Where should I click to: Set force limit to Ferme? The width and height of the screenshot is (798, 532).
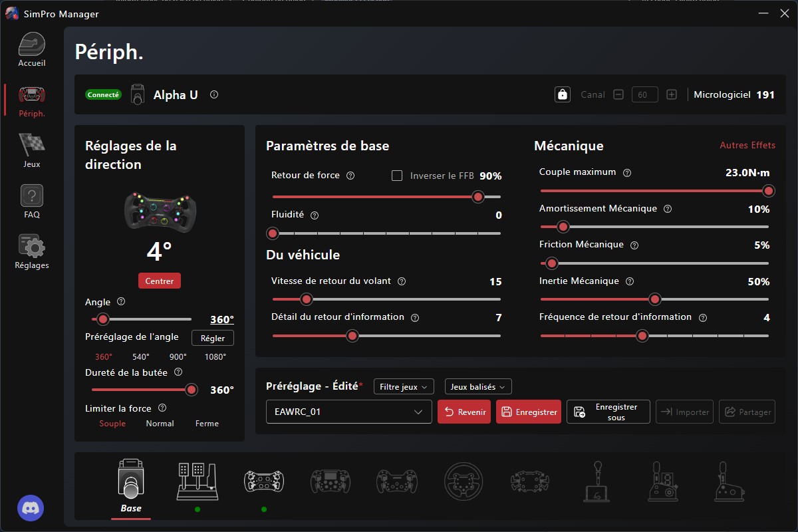pos(207,424)
